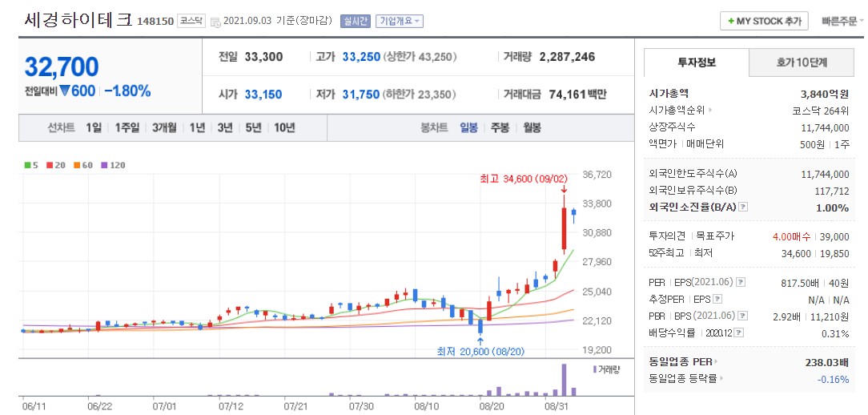
Task: Click the arrow icon beside 동일업종 PER
Action: [715, 362]
